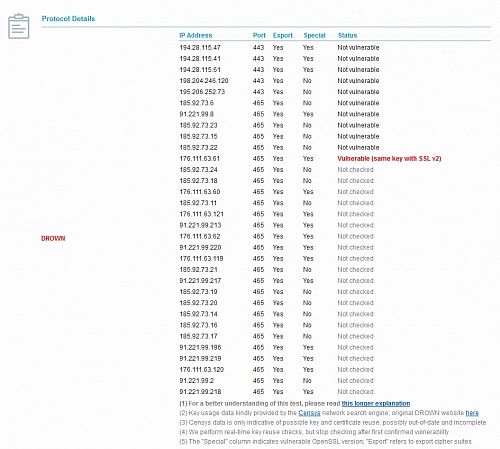Viewport: 500px width, 449px height.
Task: Select IP address 176.111.63.119
Action: pyautogui.click(x=201, y=259)
